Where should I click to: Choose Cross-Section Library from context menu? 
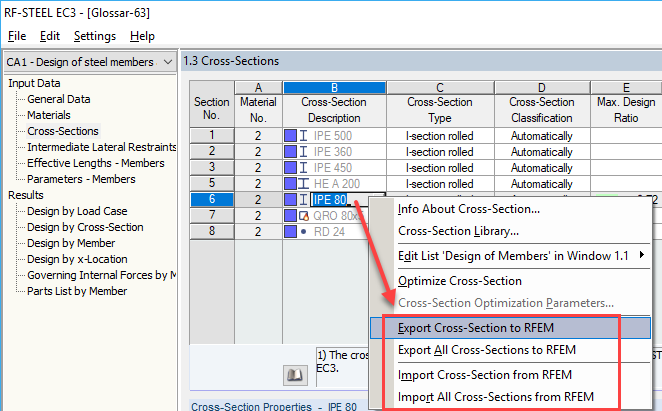click(x=459, y=231)
